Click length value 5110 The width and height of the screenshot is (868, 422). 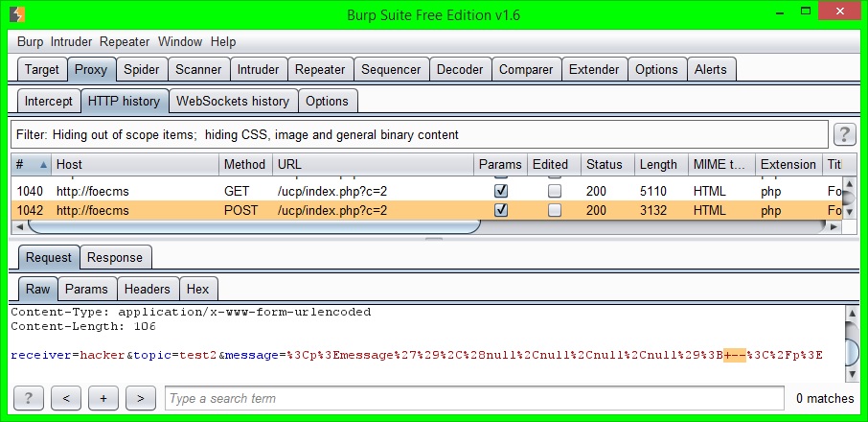click(x=653, y=191)
